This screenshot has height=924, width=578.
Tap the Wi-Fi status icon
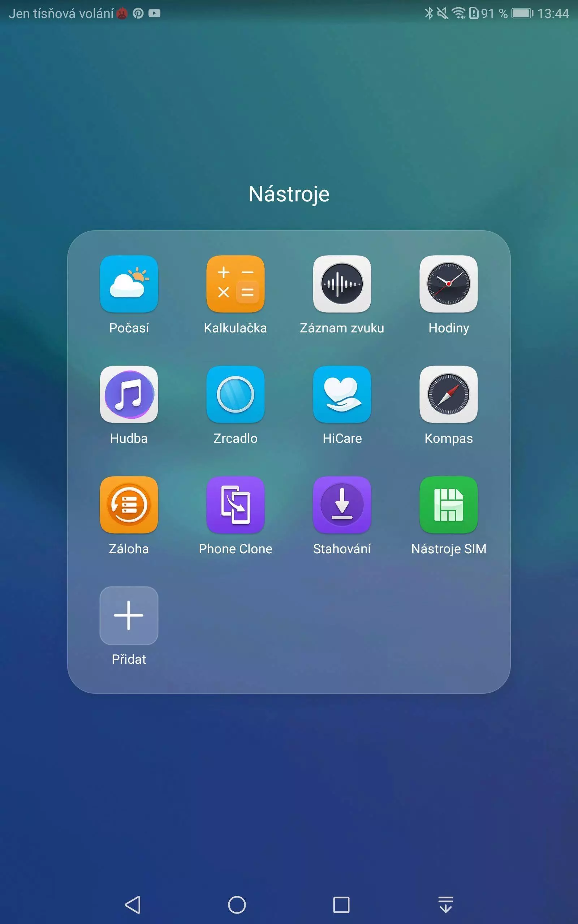coord(459,13)
